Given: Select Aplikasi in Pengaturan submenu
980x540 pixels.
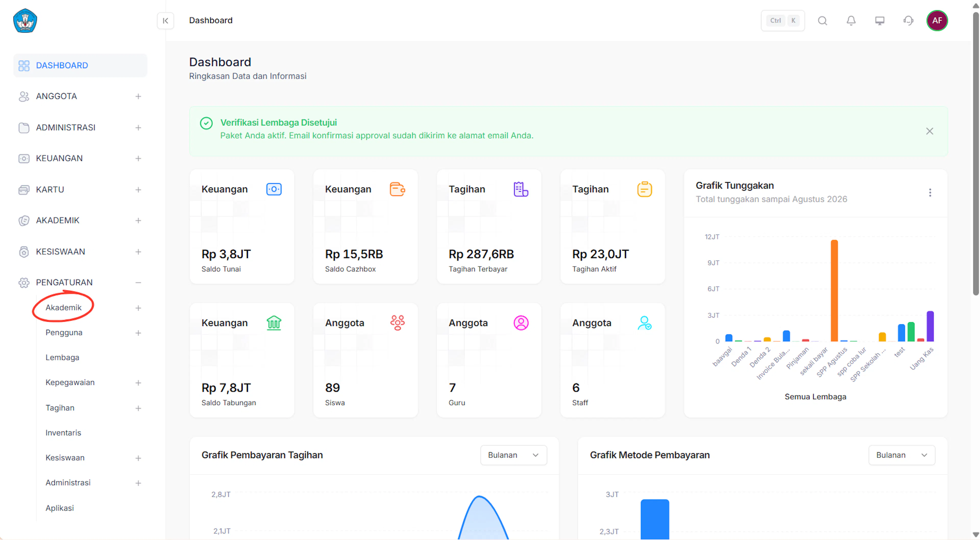Looking at the screenshot, I should (x=60, y=508).
